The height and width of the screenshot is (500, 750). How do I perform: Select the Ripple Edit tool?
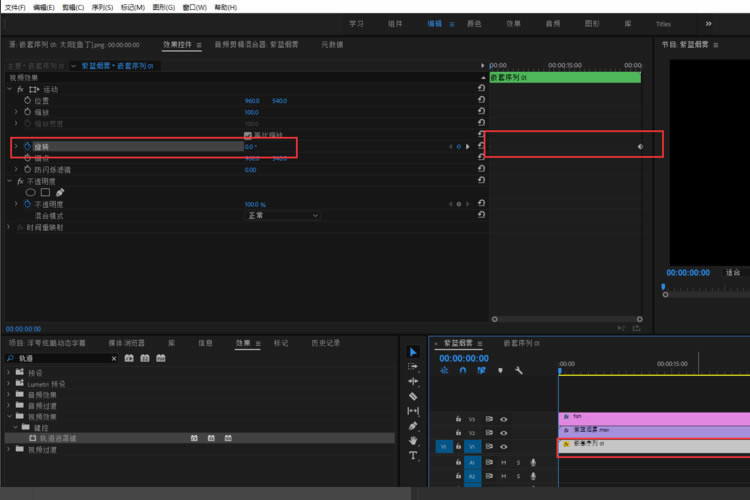point(414,381)
